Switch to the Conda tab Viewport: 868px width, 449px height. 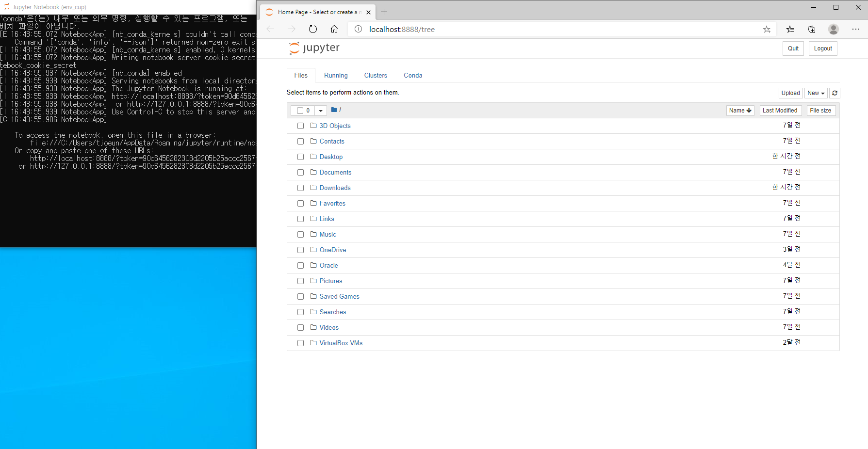413,75
